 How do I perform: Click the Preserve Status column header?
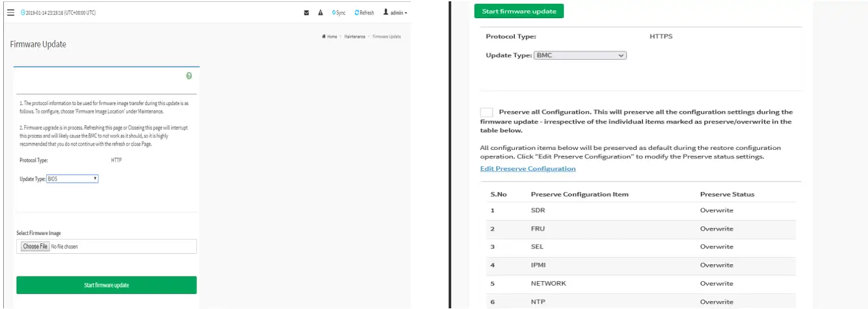[x=727, y=194]
